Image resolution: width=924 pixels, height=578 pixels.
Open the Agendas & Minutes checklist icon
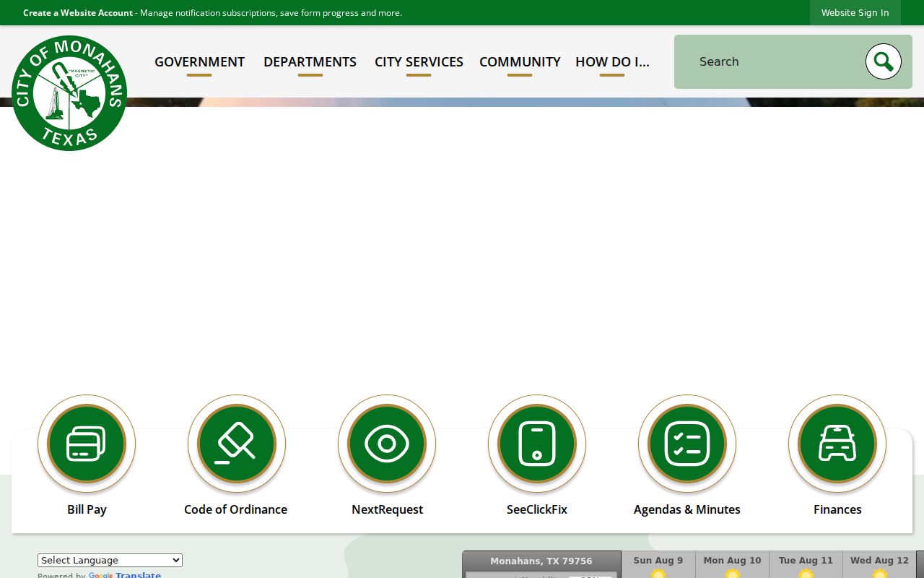point(687,444)
